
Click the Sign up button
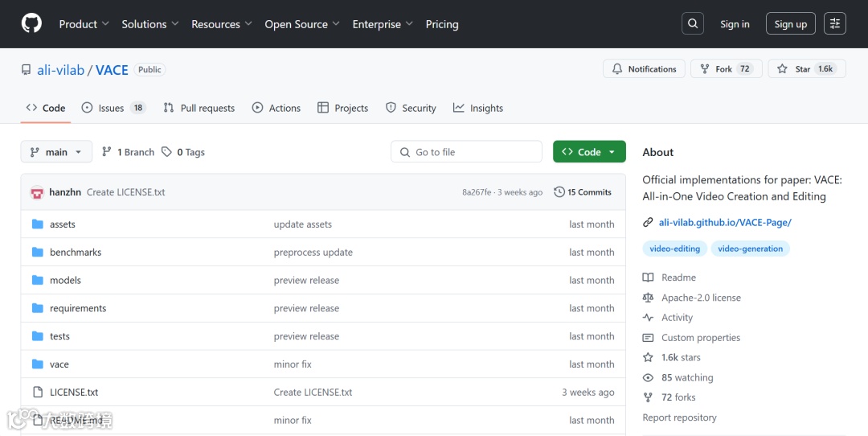tap(791, 24)
